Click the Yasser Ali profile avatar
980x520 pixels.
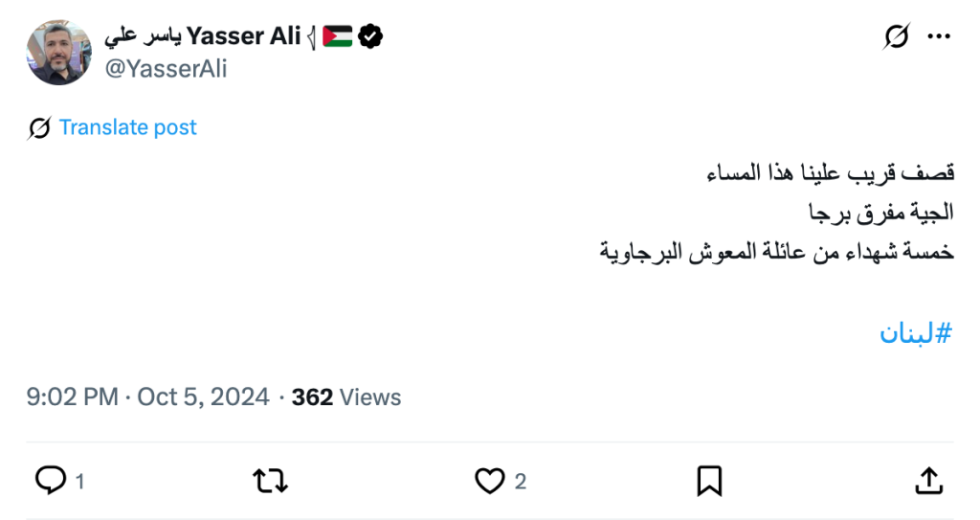pos(58,53)
